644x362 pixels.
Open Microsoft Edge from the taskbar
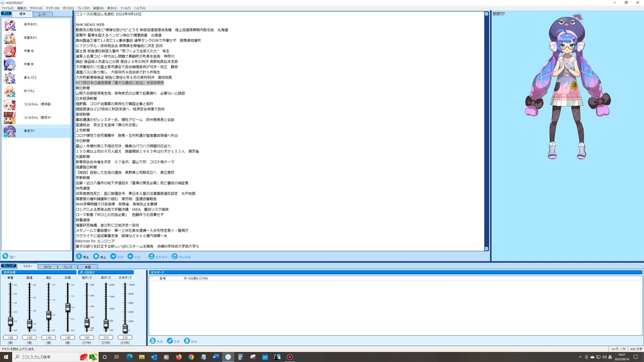[129, 357]
